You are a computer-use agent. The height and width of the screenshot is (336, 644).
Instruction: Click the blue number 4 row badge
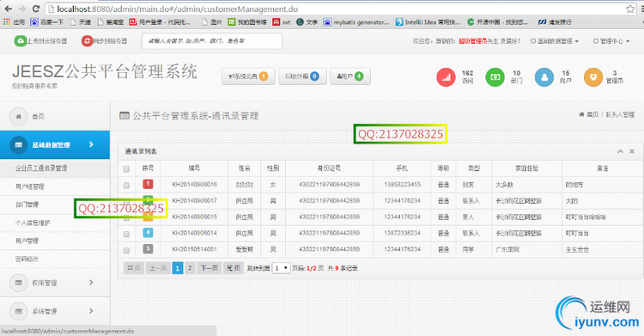(x=148, y=232)
